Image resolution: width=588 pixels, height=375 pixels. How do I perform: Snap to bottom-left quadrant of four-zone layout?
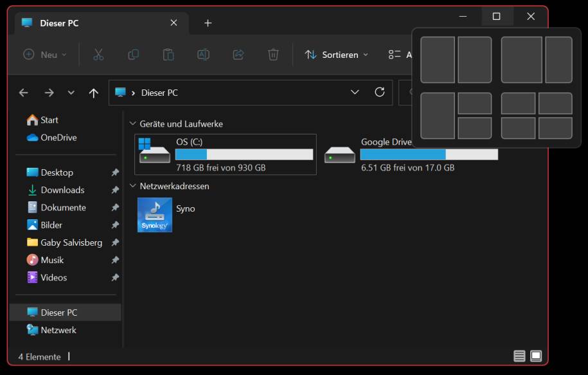coord(518,128)
